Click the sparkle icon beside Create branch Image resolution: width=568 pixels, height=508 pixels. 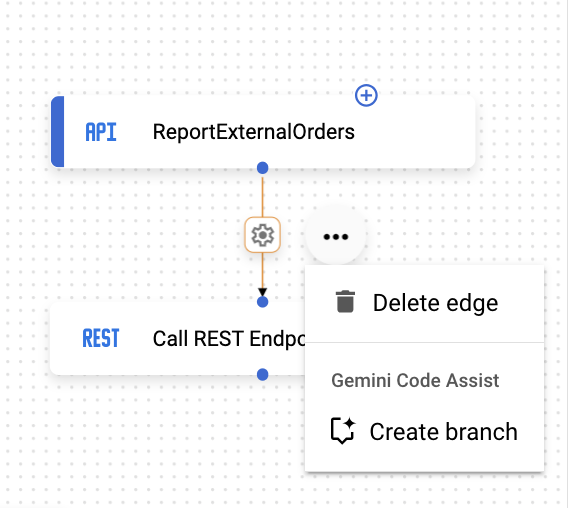343,430
